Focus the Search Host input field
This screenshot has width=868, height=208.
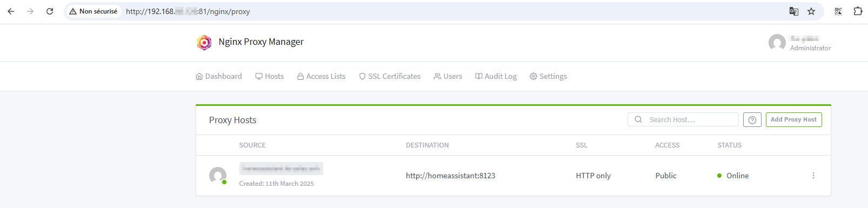[683, 119]
